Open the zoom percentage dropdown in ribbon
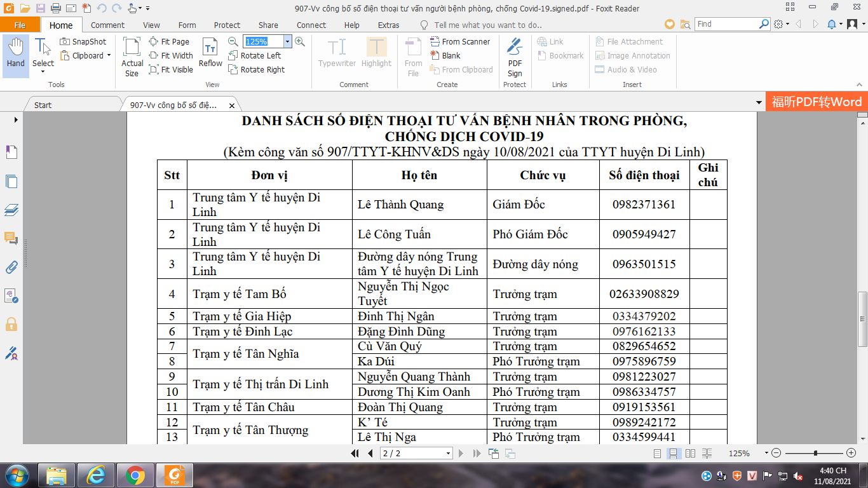This screenshot has height=488, width=868. pos(287,41)
